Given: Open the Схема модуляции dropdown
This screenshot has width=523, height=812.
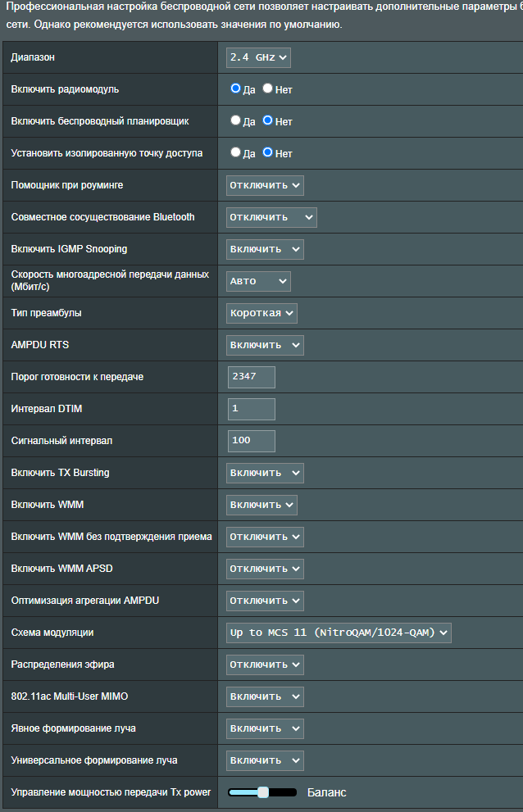Looking at the screenshot, I should (x=339, y=633).
